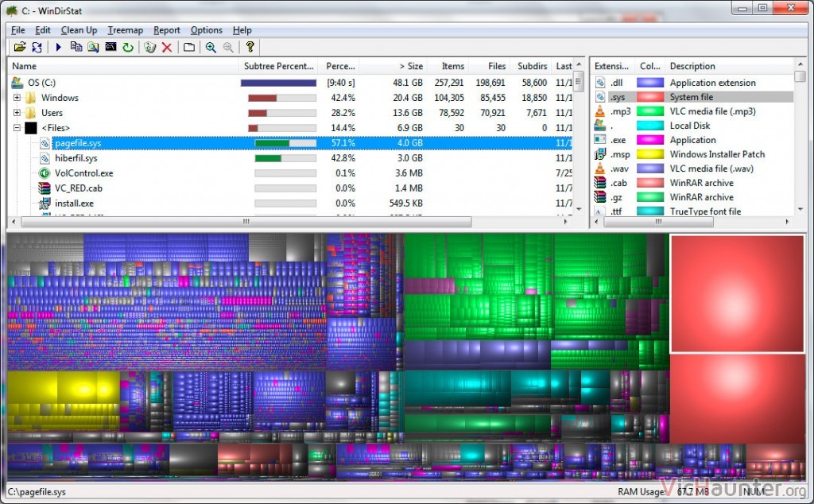Expand the Windows folder node
Image resolution: width=814 pixels, height=504 pixels.
(17, 98)
